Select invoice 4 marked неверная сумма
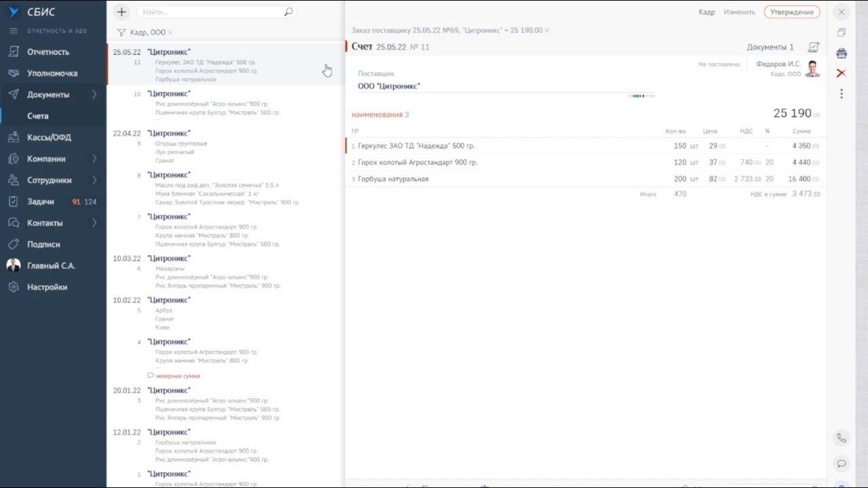The image size is (868, 488). point(225,359)
